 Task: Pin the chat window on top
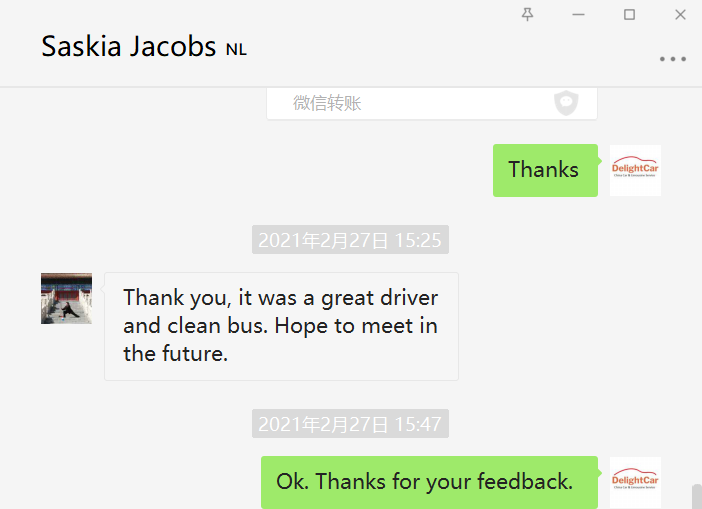527,14
